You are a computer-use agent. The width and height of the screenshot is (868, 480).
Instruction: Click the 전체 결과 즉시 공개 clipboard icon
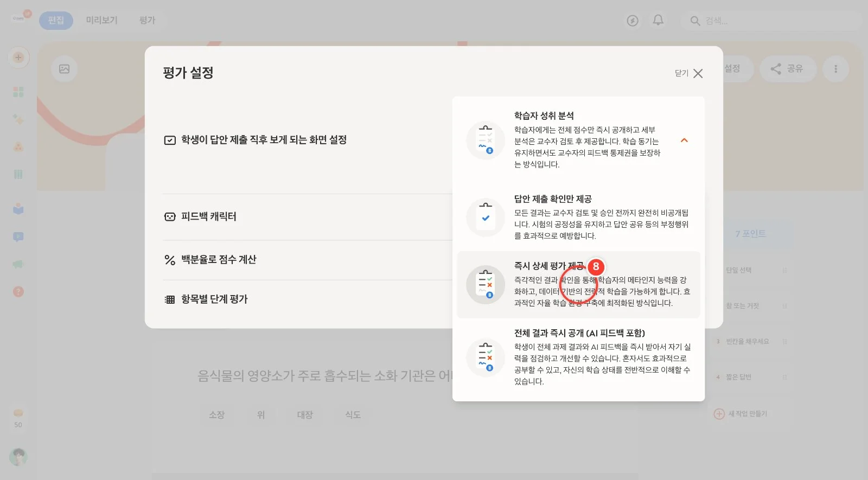pyautogui.click(x=486, y=357)
